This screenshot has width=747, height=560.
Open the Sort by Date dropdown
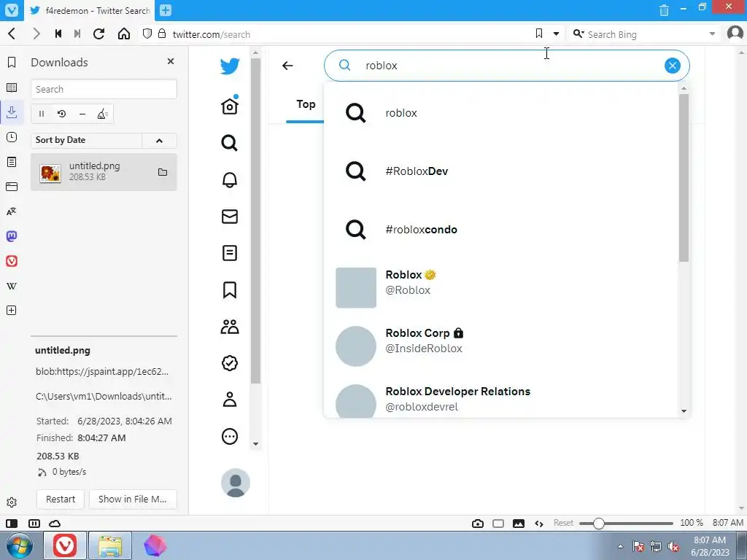tap(86, 140)
